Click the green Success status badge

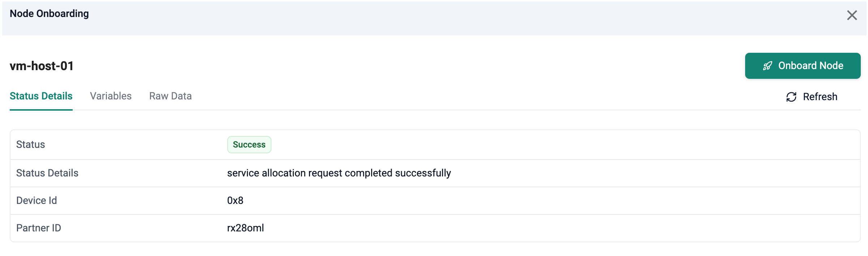point(249,145)
